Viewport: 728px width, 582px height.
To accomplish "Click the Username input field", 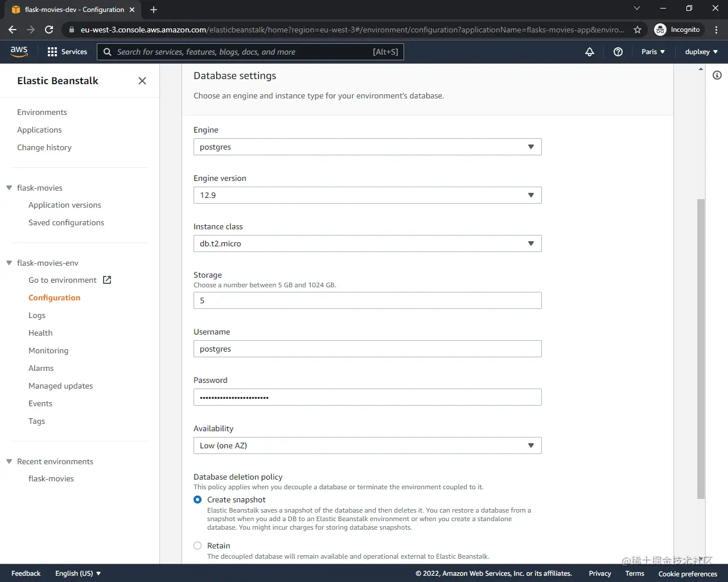I will pos(368,349).
